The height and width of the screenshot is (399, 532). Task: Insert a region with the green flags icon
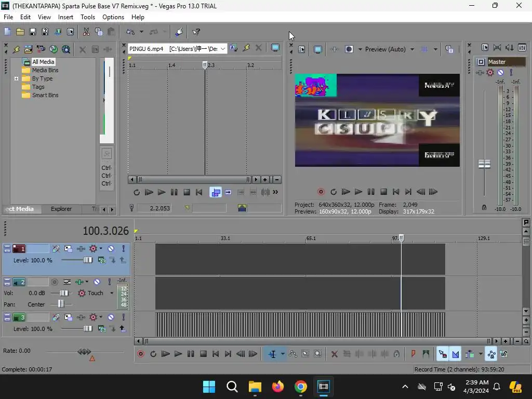(x=426, y=354)
